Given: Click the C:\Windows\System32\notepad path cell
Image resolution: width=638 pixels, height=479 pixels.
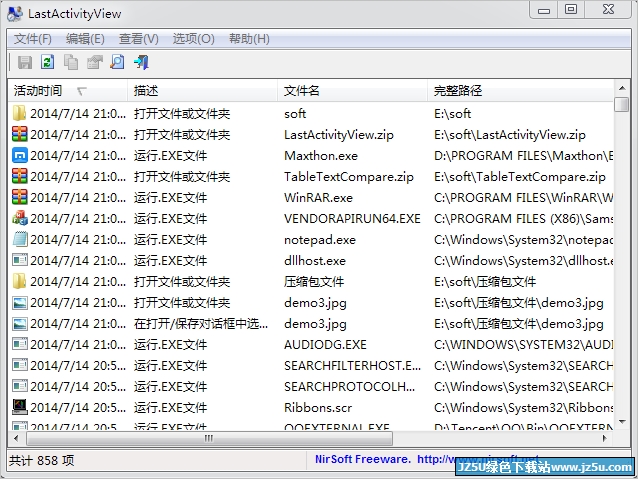Looking at the screenshot, I should point(523,240).
